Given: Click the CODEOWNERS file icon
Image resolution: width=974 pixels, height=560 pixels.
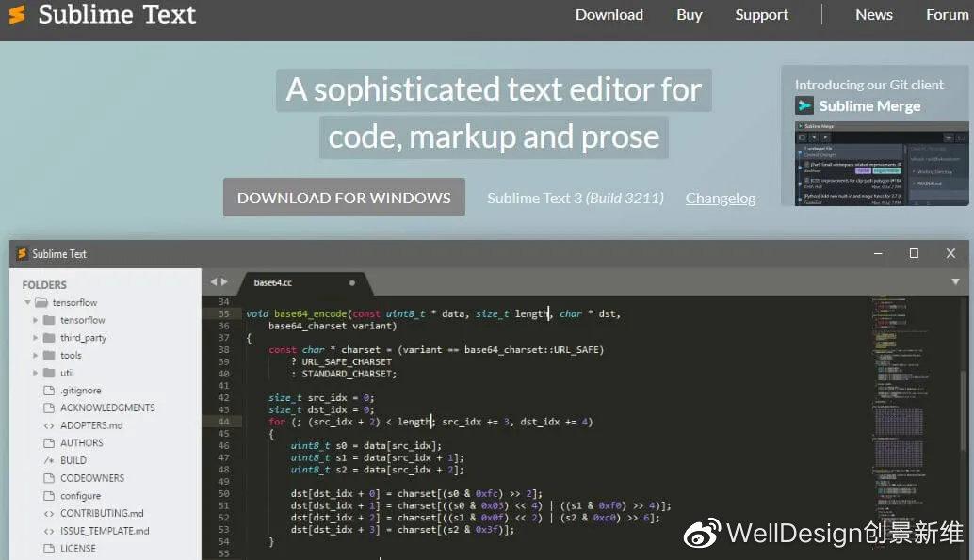Looking at the screenshot, I should [x=49, y=478].
